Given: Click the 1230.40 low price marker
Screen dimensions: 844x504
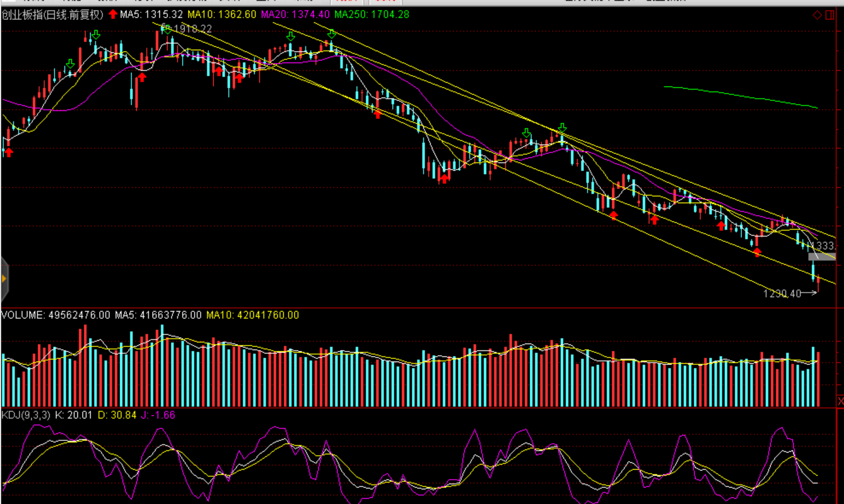Looking at the screenshot, I should tap(782, 293).
